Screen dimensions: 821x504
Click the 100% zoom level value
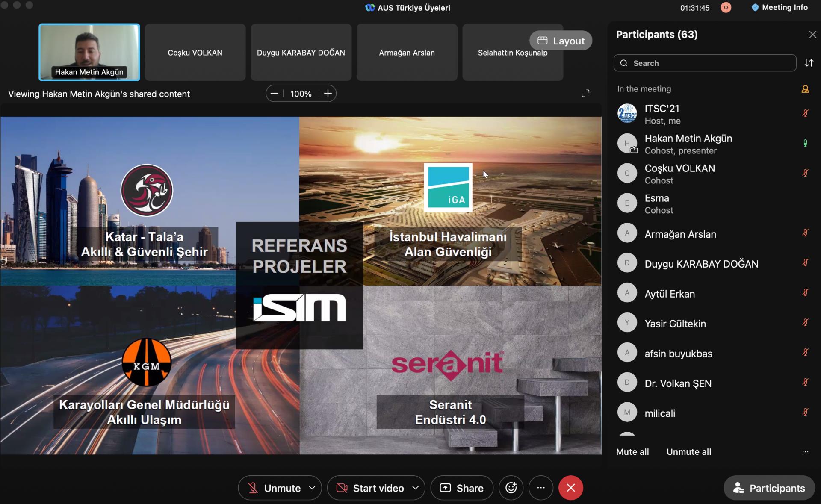point(301,94)
